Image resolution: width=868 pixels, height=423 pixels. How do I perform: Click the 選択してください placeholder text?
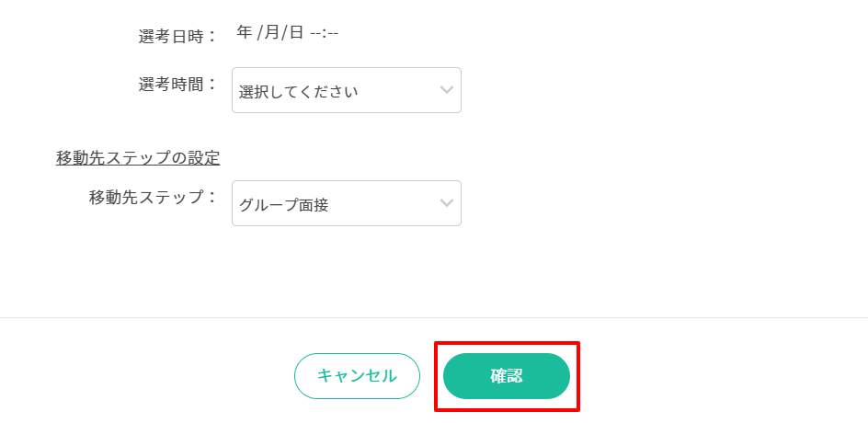click(x=298, y=92)
